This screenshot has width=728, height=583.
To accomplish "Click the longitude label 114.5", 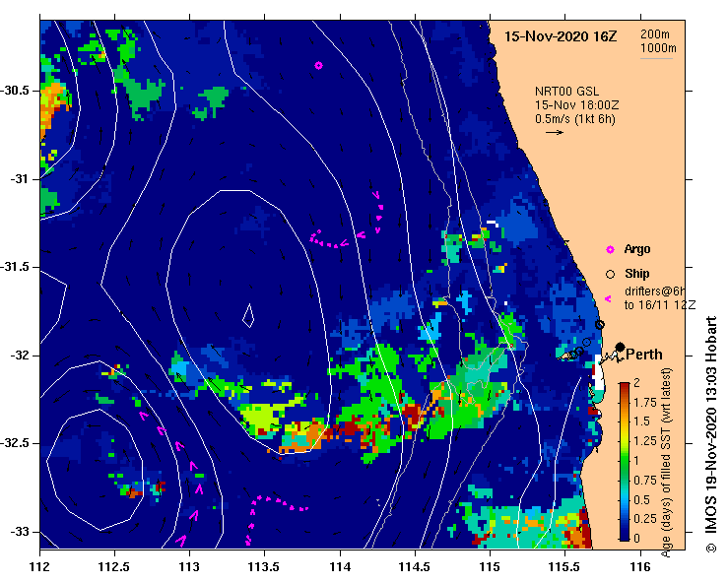I will (x=415, y=567).
